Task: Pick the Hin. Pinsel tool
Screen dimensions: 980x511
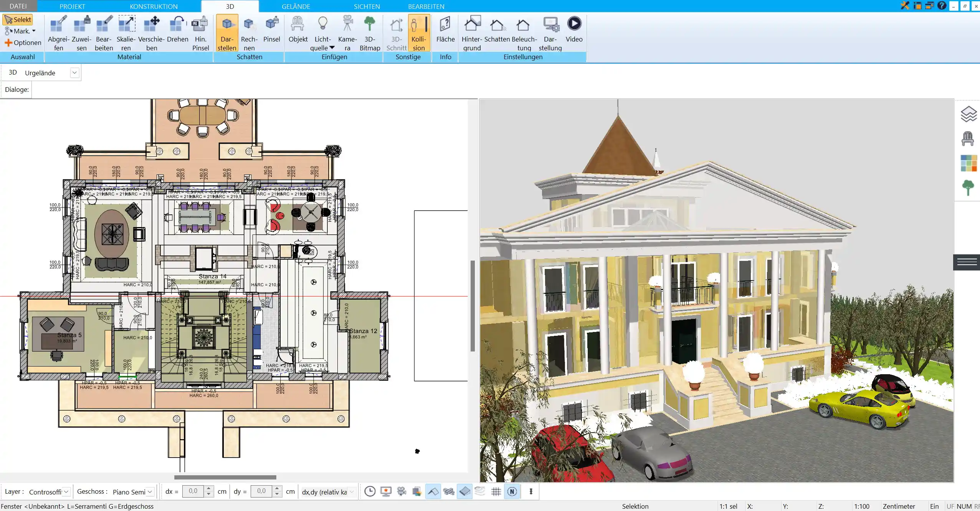Action: click(200, 33)
